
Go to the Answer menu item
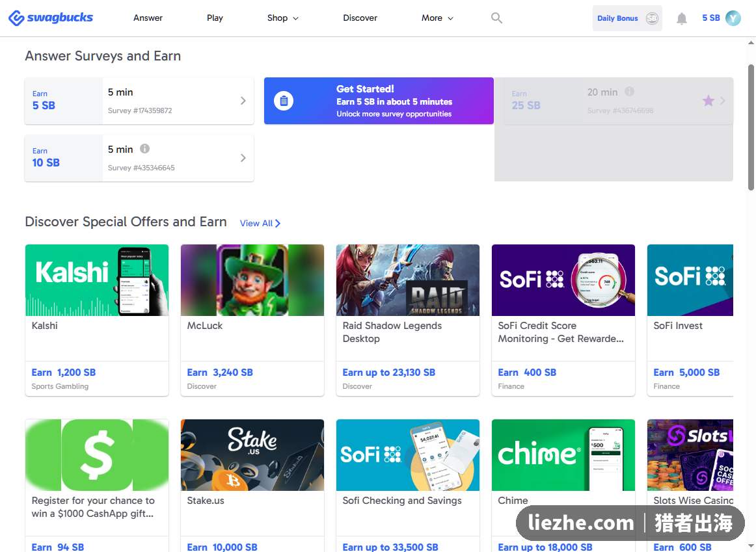[148, 18]
